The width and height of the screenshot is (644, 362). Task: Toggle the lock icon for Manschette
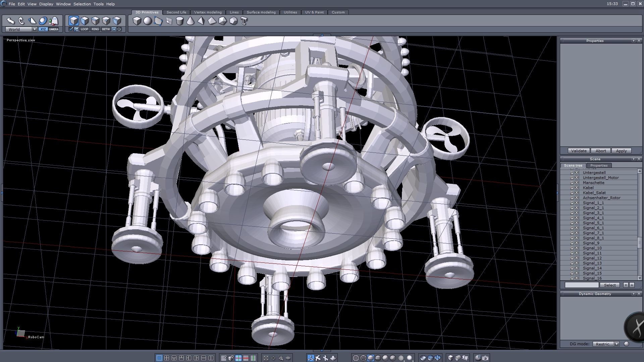(572, 183)
